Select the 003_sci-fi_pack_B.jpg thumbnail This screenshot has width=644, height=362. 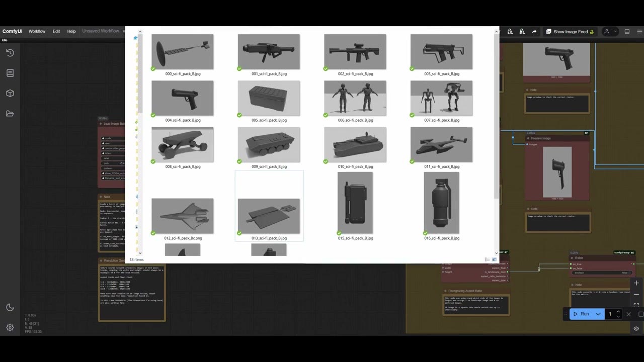[442, 52]
